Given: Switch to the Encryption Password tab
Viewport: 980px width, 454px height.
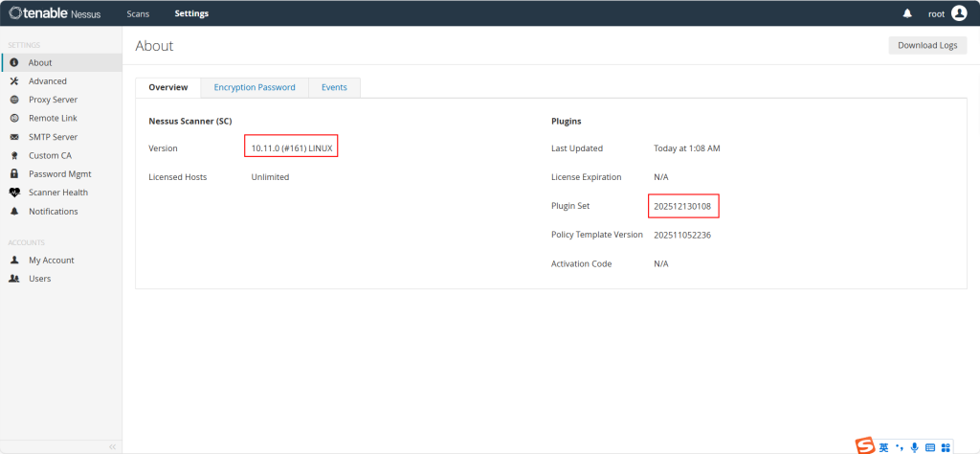Looking at the screenshot, I should [255, 87].
